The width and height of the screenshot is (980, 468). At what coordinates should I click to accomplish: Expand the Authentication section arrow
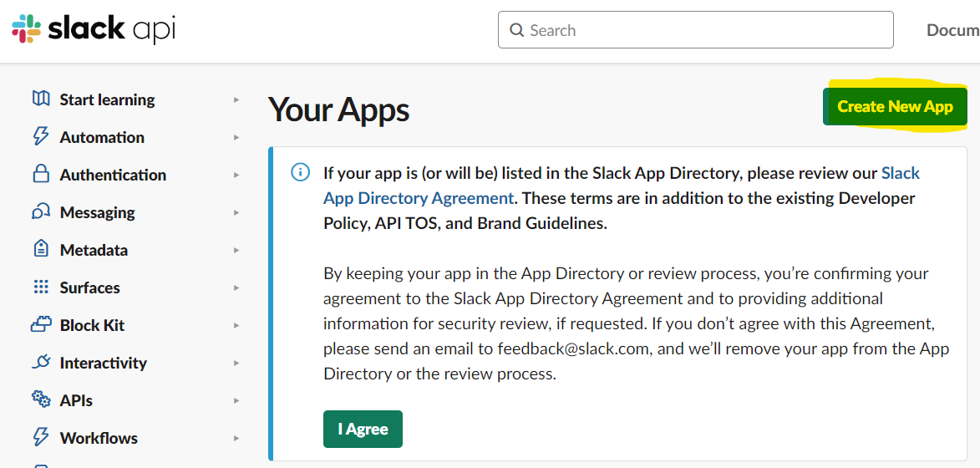coord(236,175)
